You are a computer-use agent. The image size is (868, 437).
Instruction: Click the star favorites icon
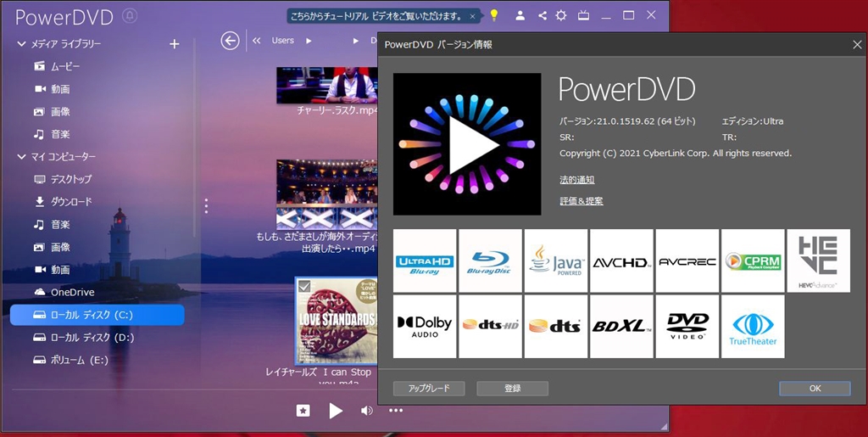[x=303, y=411]
